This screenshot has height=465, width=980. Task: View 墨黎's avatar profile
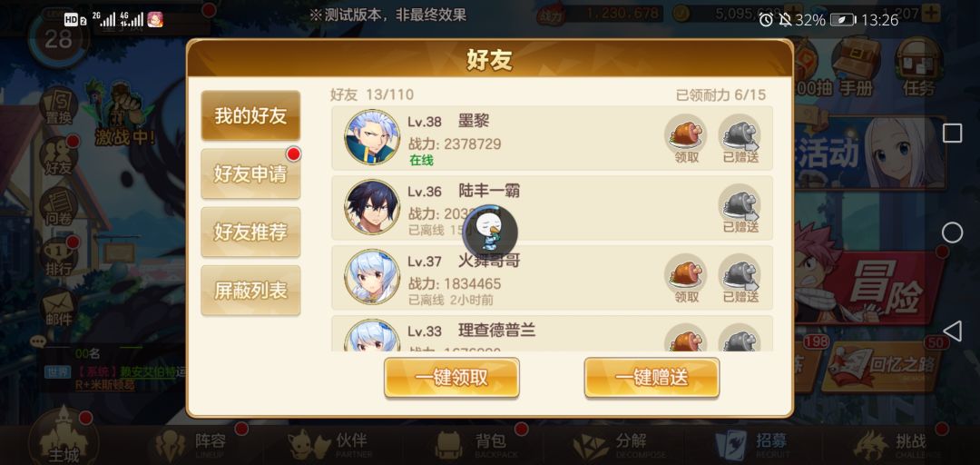(373, 137)
